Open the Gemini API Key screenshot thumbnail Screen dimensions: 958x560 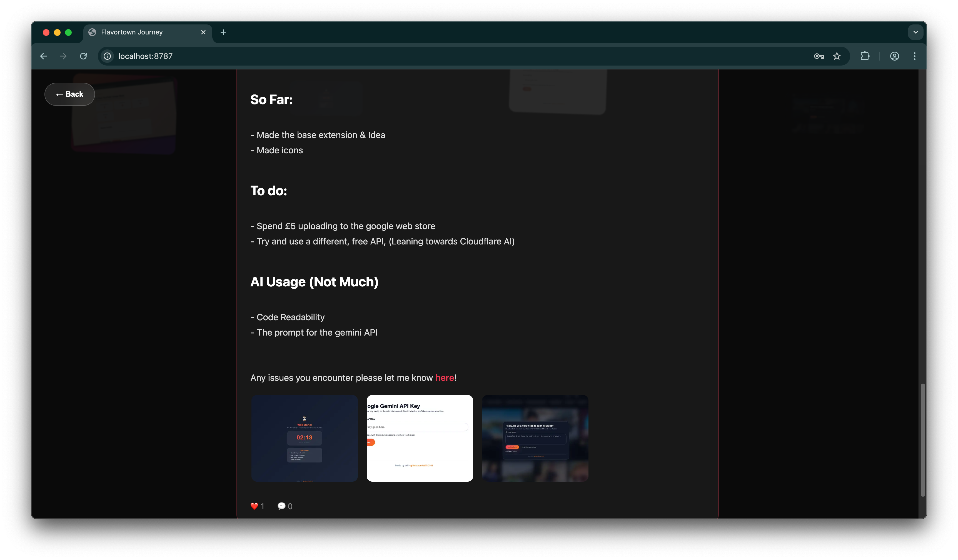click(420, 438)
